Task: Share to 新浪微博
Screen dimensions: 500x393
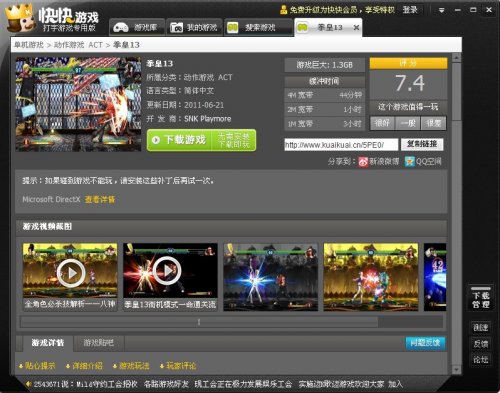Action: (x=379, y=161)
